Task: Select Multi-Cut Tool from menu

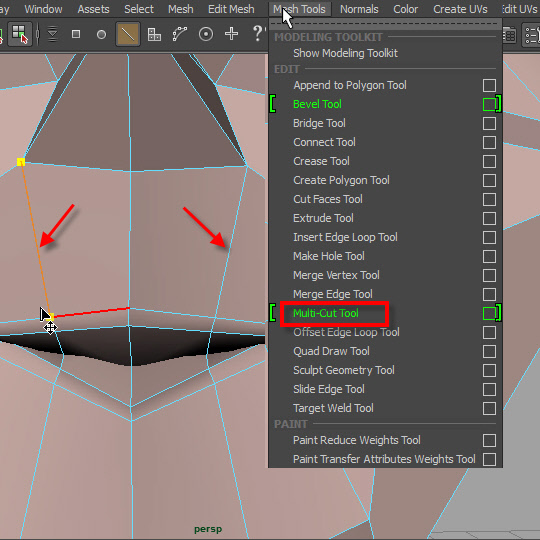Action: click(325, 313)
